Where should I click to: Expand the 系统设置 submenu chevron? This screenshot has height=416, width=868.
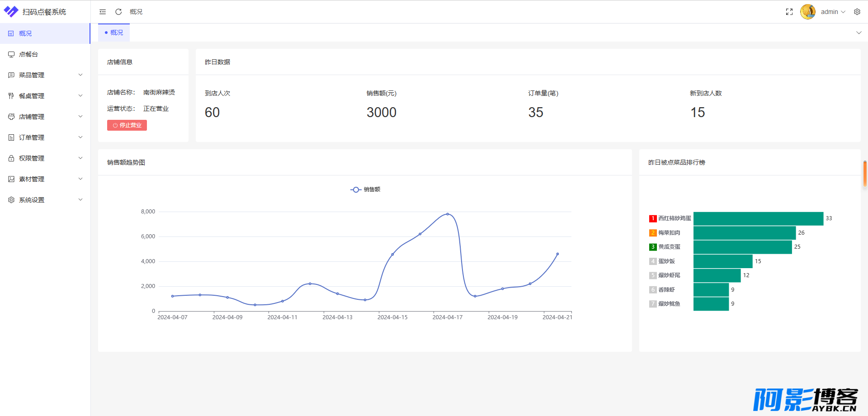[80, 200]
